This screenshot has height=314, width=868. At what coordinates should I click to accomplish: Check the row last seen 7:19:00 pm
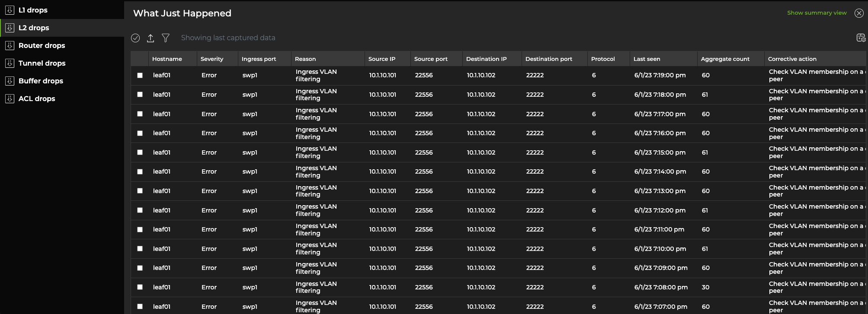[140, 75]
